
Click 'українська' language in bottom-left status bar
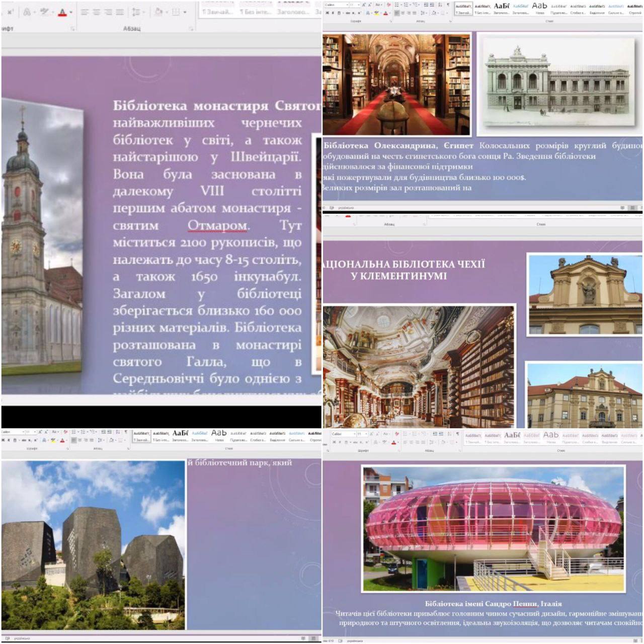tap(22, 638)
